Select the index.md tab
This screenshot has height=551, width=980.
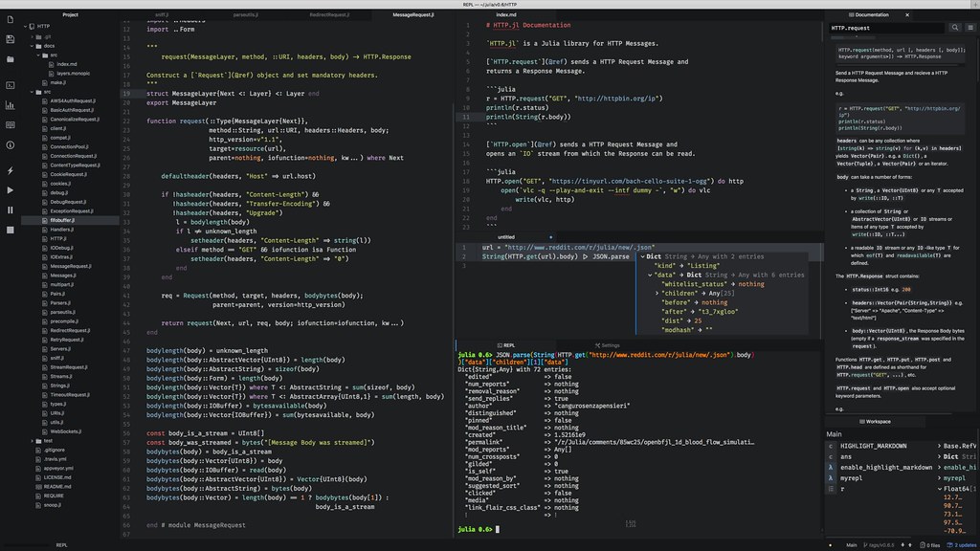(x=506, y=14)
